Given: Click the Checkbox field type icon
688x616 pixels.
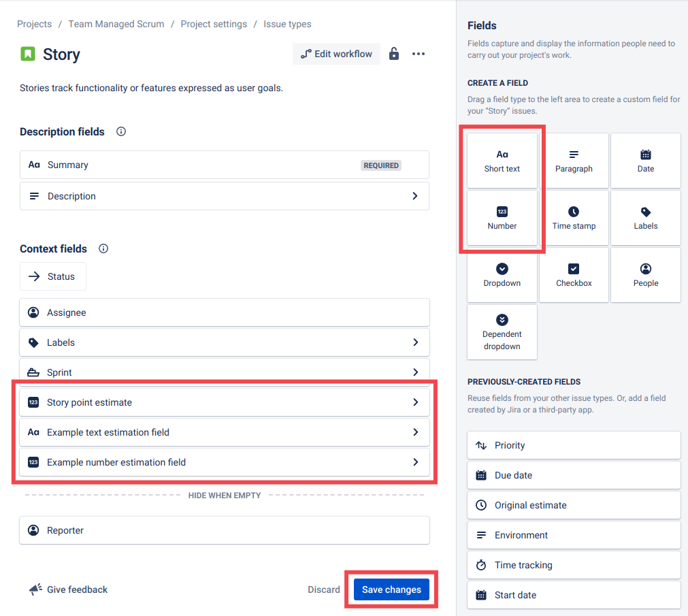Looking at the screenshot, I should click(574, 274).
